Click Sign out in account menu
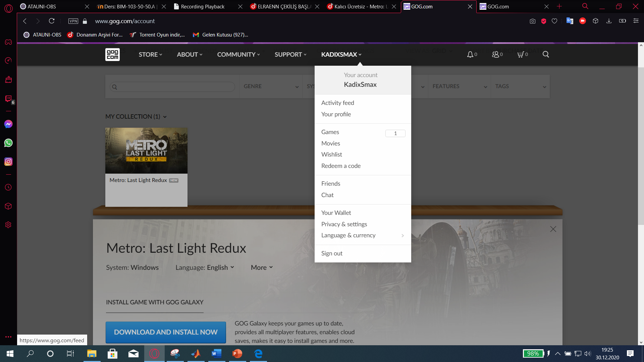The height and width of the screenshot is (362, 644). [332, 253]
